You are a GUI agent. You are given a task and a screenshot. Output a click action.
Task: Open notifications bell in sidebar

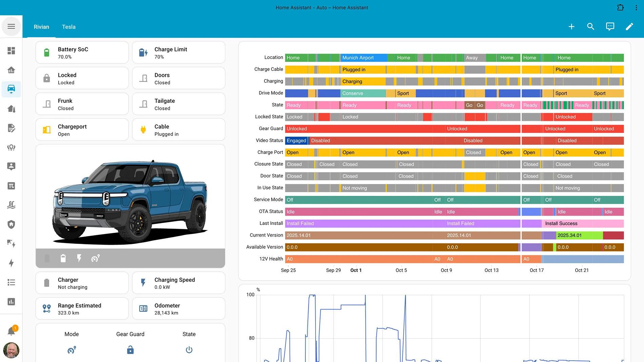click(11, 331)
